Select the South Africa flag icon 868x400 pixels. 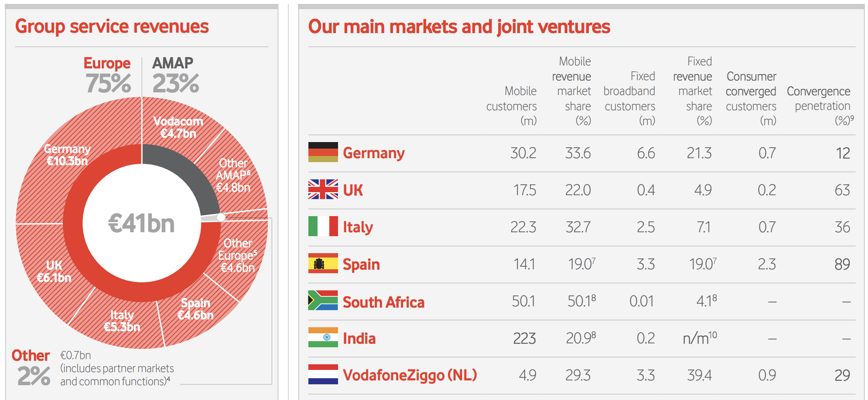(323, 300)
